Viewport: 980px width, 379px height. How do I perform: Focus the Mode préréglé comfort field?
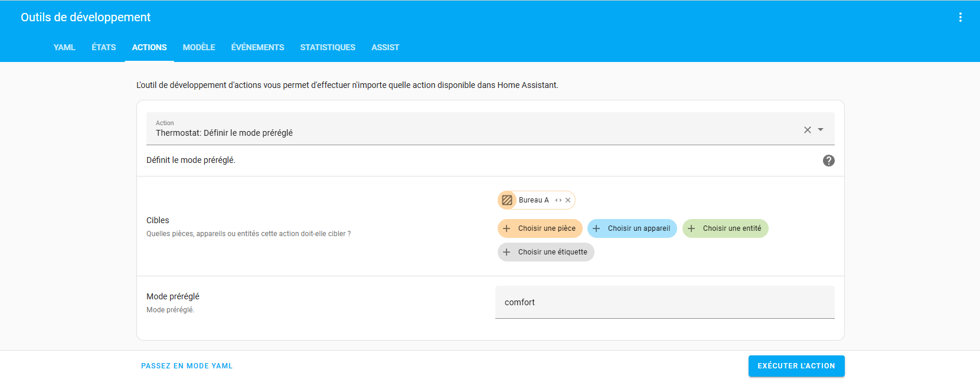point(664,302)
